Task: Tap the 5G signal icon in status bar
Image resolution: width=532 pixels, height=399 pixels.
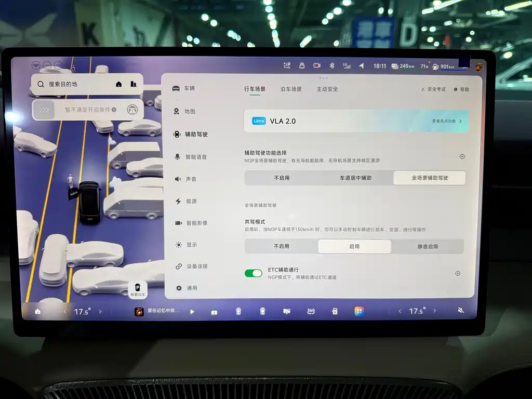Action: point(347,65)
